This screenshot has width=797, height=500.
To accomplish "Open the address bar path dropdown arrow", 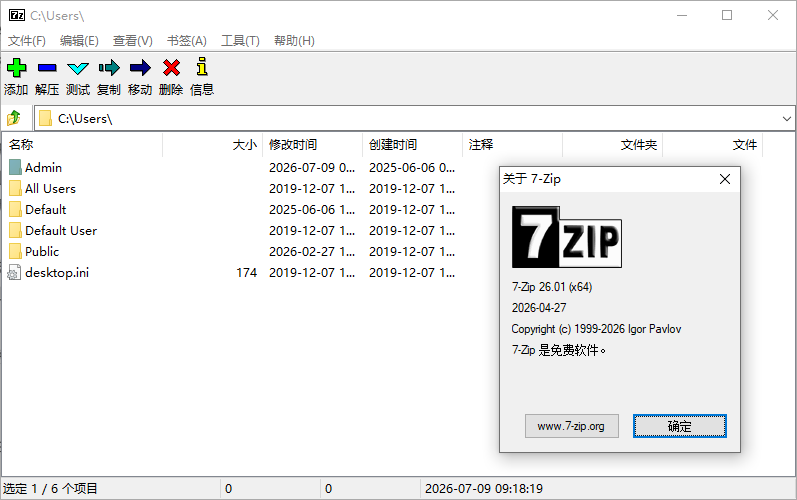I will [x=786, y=119].
